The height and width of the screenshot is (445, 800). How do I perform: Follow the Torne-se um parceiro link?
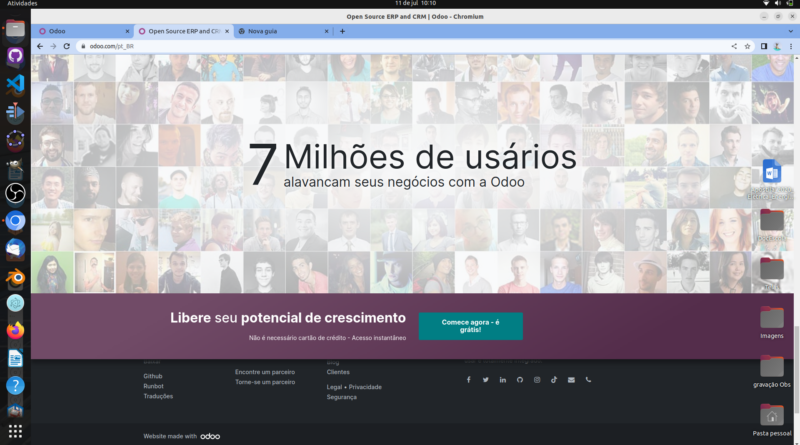(265, 382)
